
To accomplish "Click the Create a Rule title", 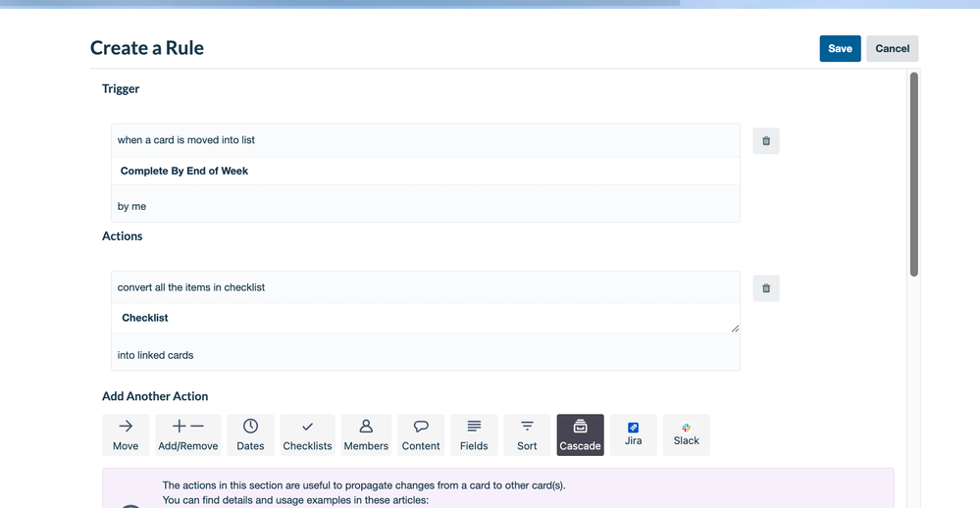I will click(x=147, y=48).
